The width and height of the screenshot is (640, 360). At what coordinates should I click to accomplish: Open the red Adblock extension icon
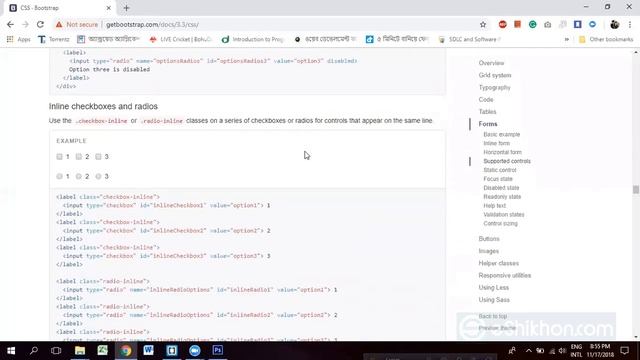[x=502, y=24]
